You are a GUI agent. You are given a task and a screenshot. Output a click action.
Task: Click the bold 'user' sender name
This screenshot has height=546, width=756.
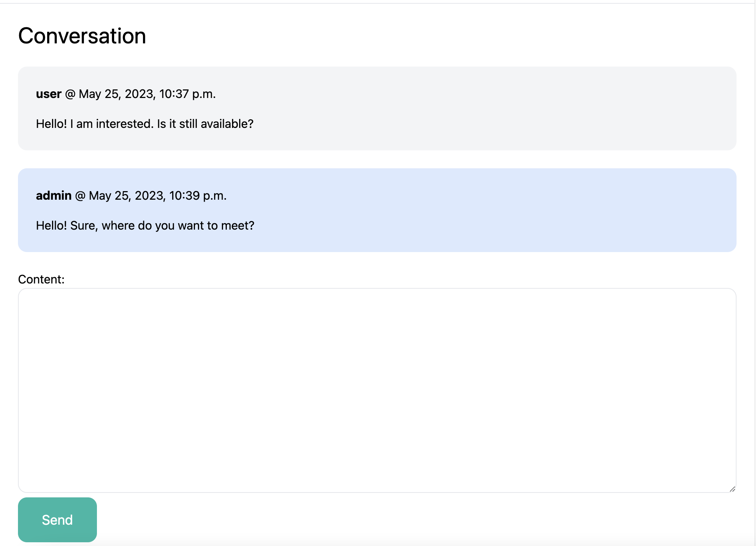(x=49, y=94)
